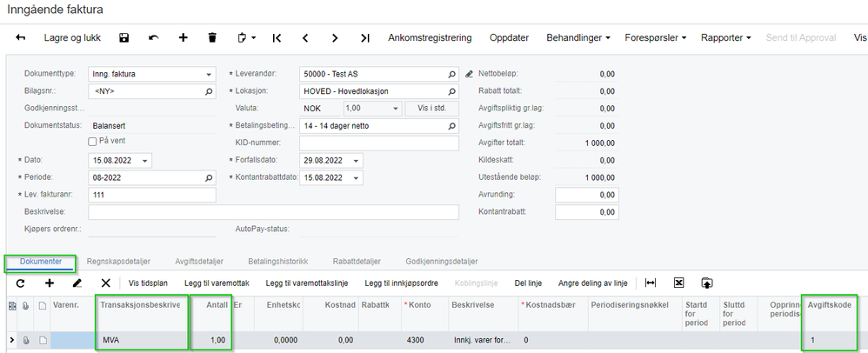Click Legg til varemottakslinje button
The height and width of the screenshot is (353, 868).
tap(307, 283)
